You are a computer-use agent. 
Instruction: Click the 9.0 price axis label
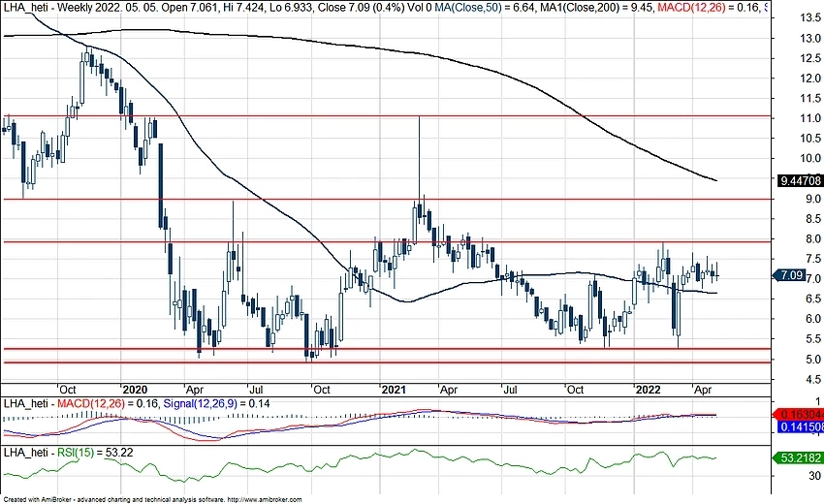[x=813, y=199]
